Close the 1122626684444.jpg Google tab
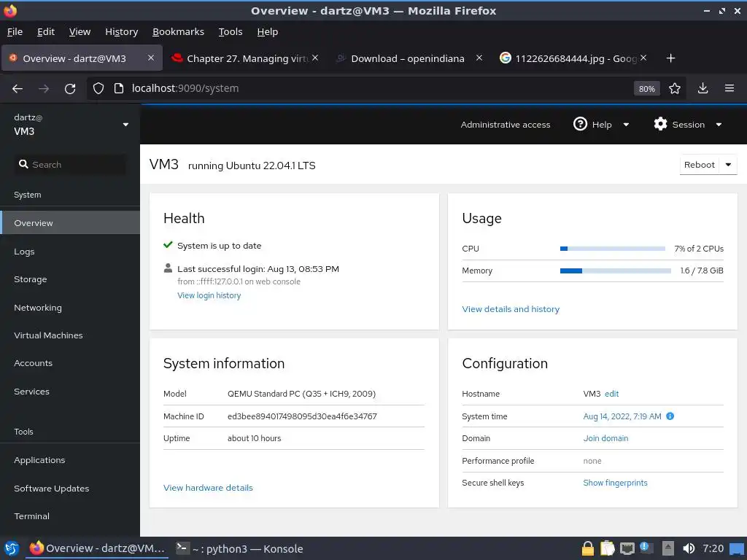The width and height of the screenshot is (747, 560). point(643,58)
